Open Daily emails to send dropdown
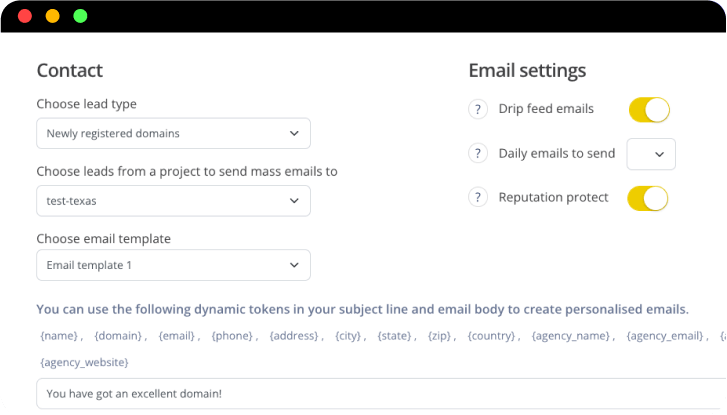Viewport: 727px width, 415px height. [651, 154]
